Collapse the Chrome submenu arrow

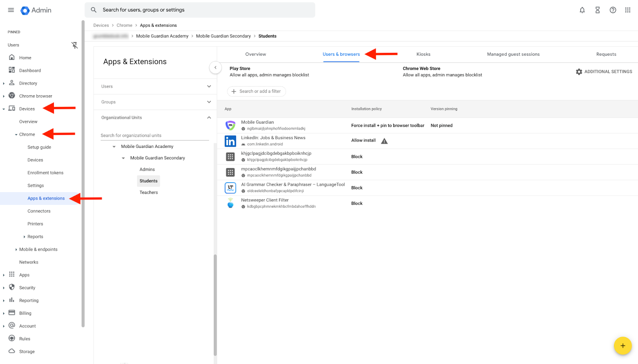pyautogui.click(x=16, y=134)
